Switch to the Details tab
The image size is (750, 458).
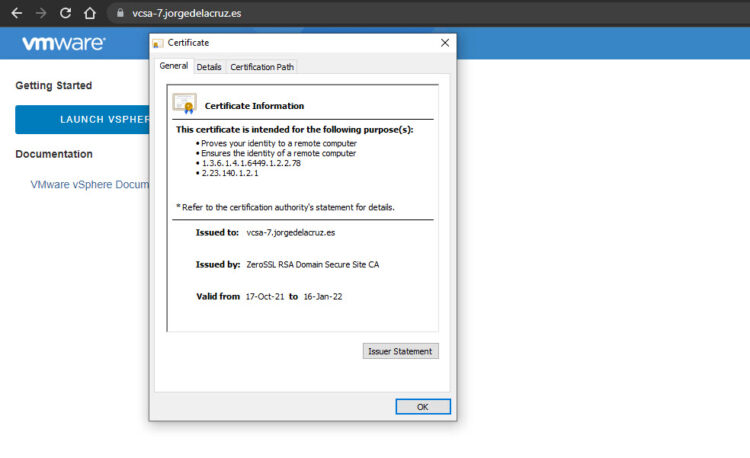click(209, 67)
